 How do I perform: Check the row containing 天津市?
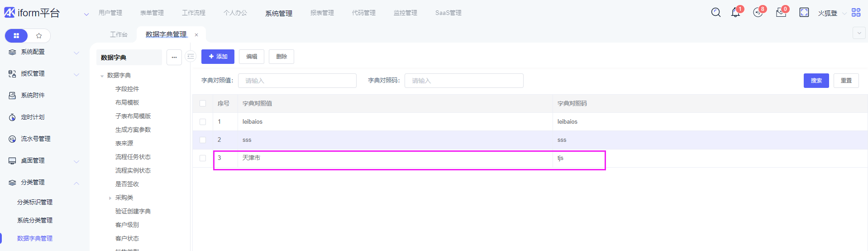pyautogui.click(x=203, y=158)
